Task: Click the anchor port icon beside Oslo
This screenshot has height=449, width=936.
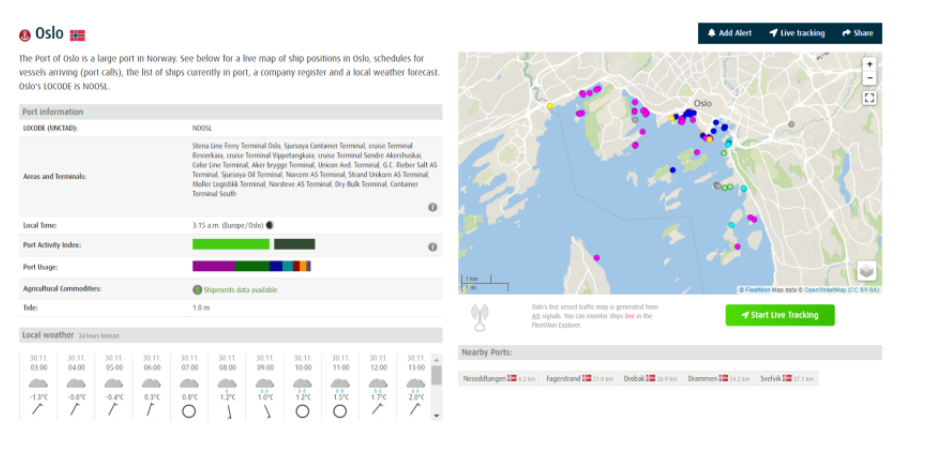Action: 24,35
